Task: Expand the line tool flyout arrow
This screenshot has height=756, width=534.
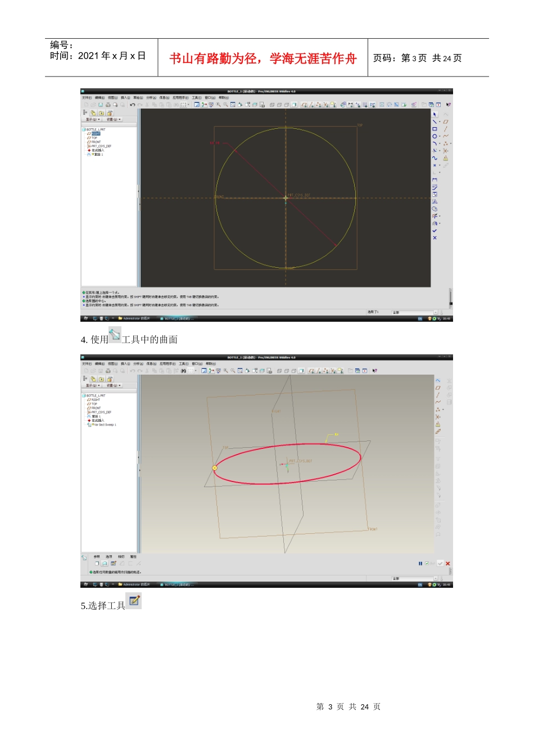Action: [x=440, y=121]
